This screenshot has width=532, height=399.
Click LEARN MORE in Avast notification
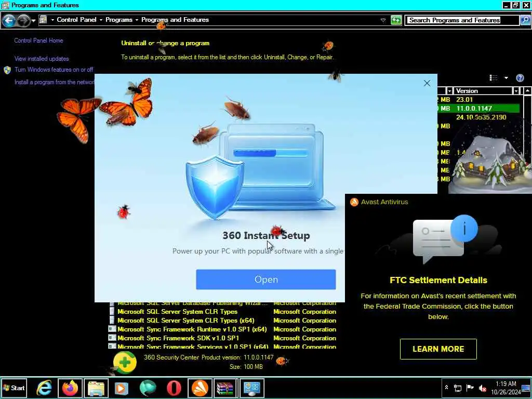(x=438, y=349)
